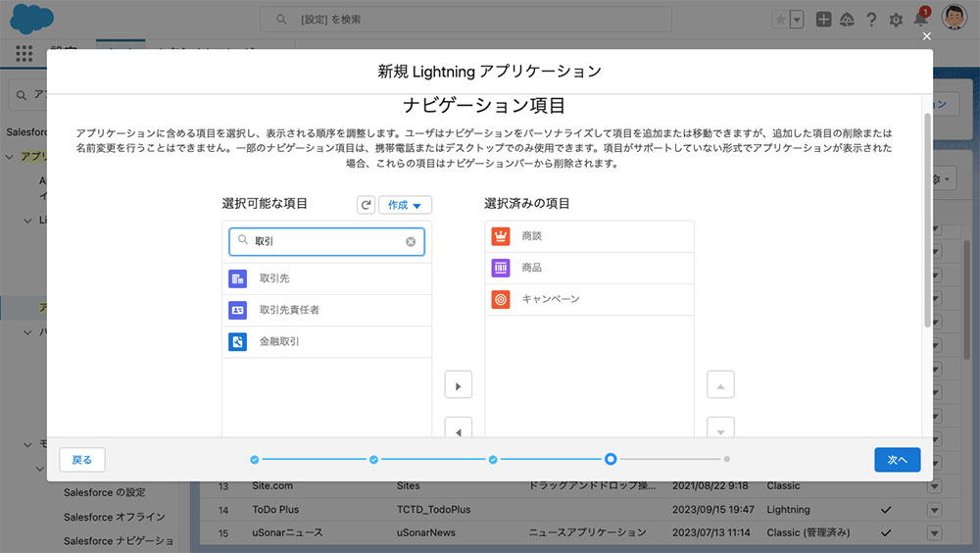Move selected item down

(x=720, y=427)
